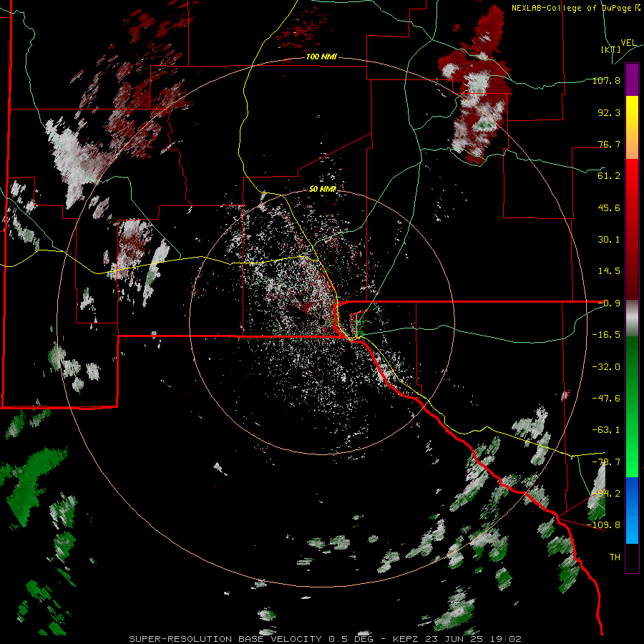The width and height of the screenshot is (644, 644).
Task: Click the 107.8 velocity scale value
Action: point(606,80)
